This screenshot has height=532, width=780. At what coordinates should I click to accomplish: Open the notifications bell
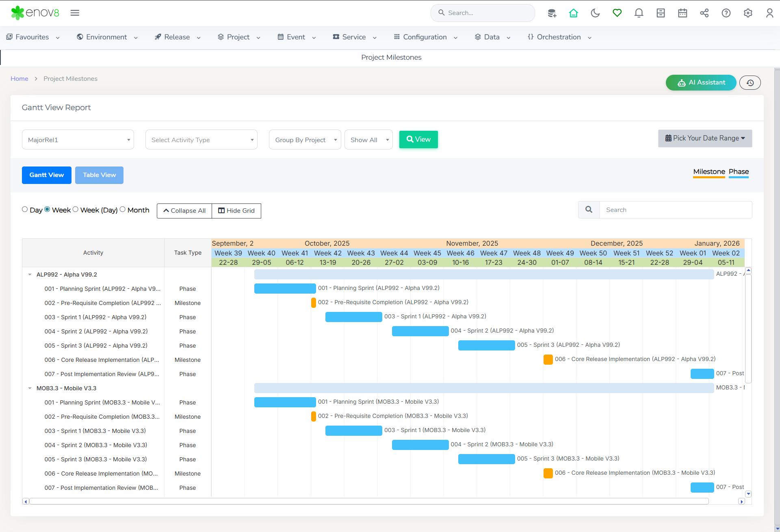[639, 13]
